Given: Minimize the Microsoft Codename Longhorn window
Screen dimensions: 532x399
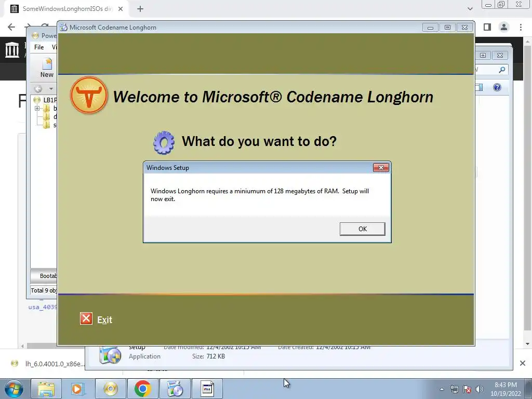Looking at the screenshot, I should point(430,28).
